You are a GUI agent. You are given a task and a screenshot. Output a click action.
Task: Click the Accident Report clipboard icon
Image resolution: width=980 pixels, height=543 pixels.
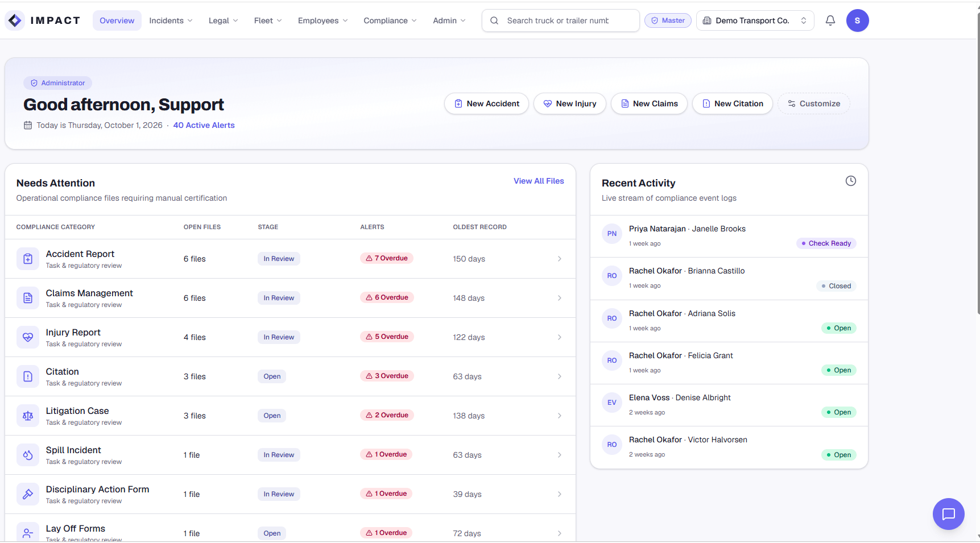28,259
